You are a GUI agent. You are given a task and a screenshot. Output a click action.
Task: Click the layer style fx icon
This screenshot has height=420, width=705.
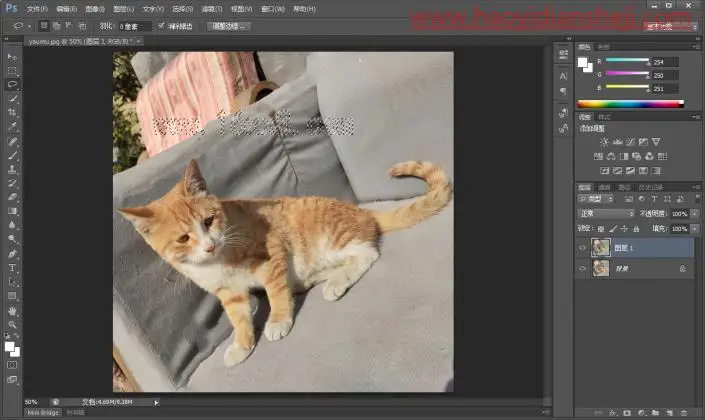click(x=612, y=413)
